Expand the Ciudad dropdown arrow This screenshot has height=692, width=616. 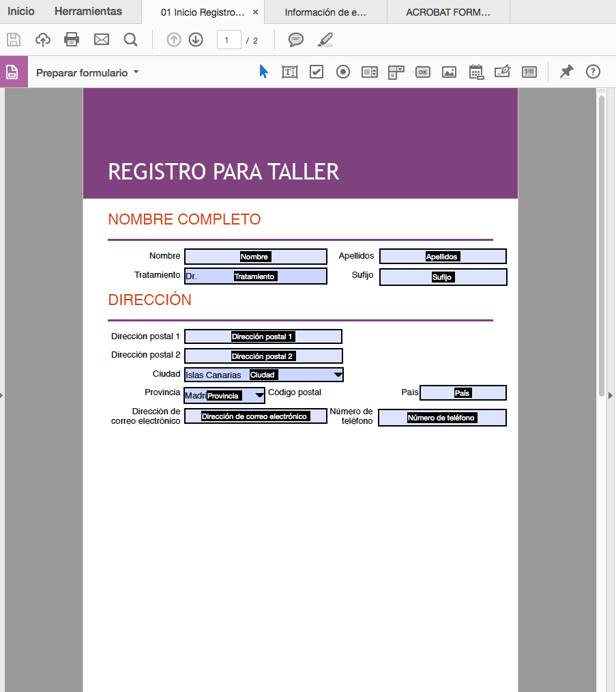click(x=338, y=375)
